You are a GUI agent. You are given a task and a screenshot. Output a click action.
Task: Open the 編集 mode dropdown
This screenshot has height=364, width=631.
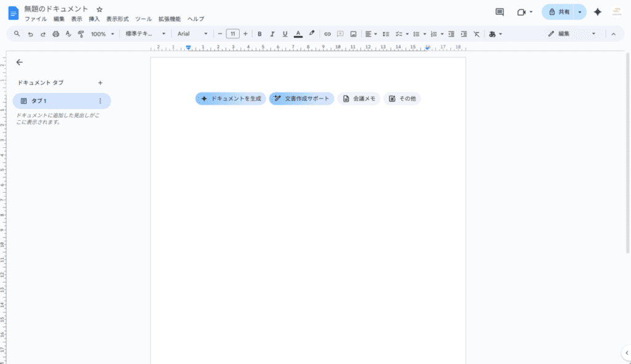pyautogui.click(x=572, y=34)
